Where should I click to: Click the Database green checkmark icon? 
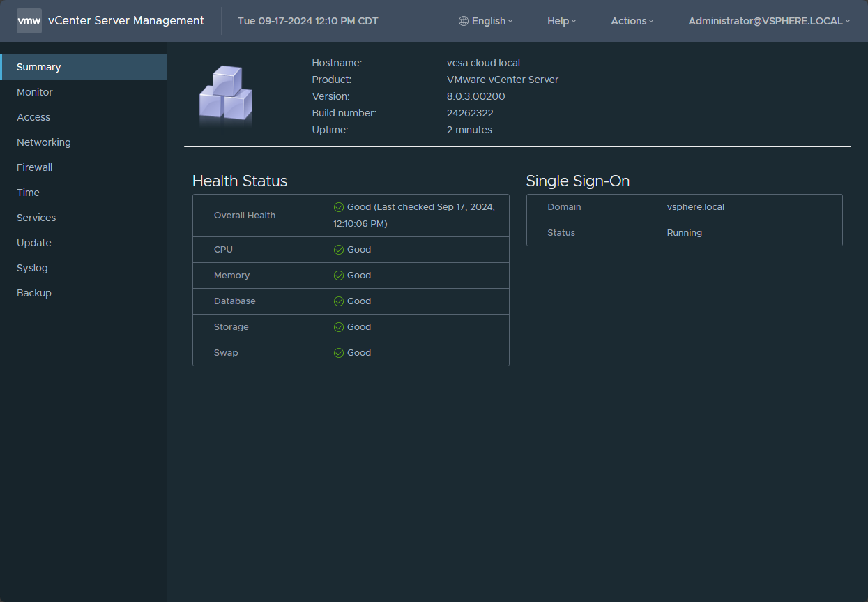(x=339, y=301)
